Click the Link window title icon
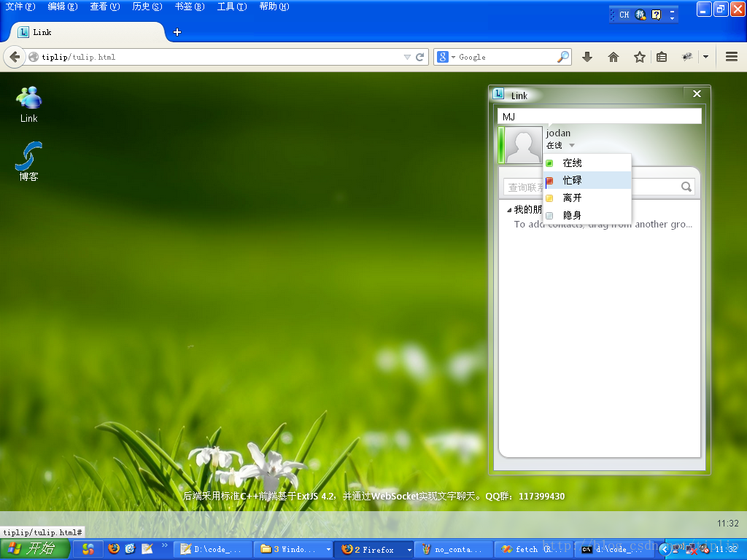The width and height of the screenshot is (747, 560). click(498, 94)
